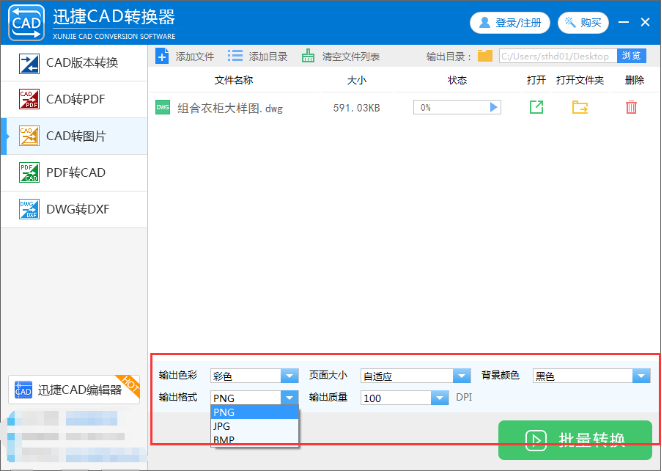Open the 背景颜色 background color dropdown
Screen dimensions: 662x471
coord(641,376)
